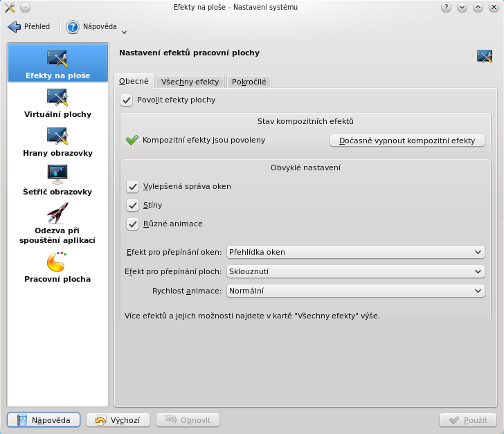Maximize the window with up-chevron button
The image size is (504, 434).
coord(478,7)
